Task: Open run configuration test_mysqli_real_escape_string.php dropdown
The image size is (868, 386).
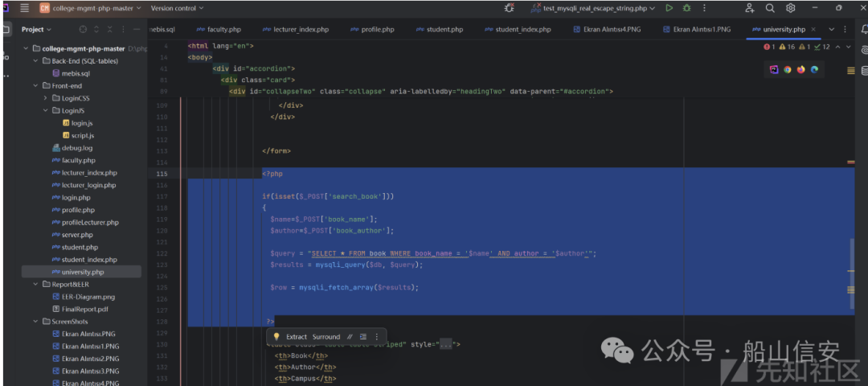Action: [x=593, y=8]
